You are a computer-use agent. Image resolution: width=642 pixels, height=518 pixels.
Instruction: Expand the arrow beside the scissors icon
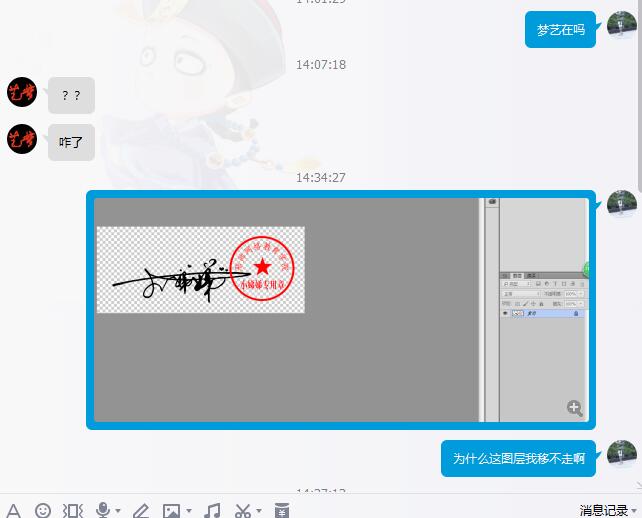[259, 511]
